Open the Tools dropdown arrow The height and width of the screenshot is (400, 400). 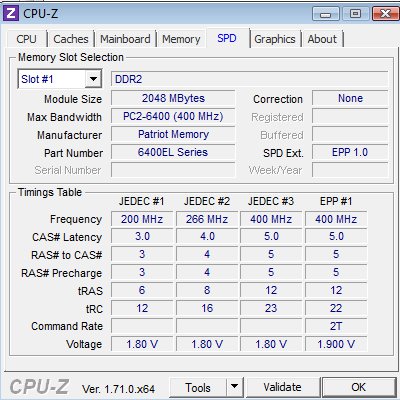point(235,387)
